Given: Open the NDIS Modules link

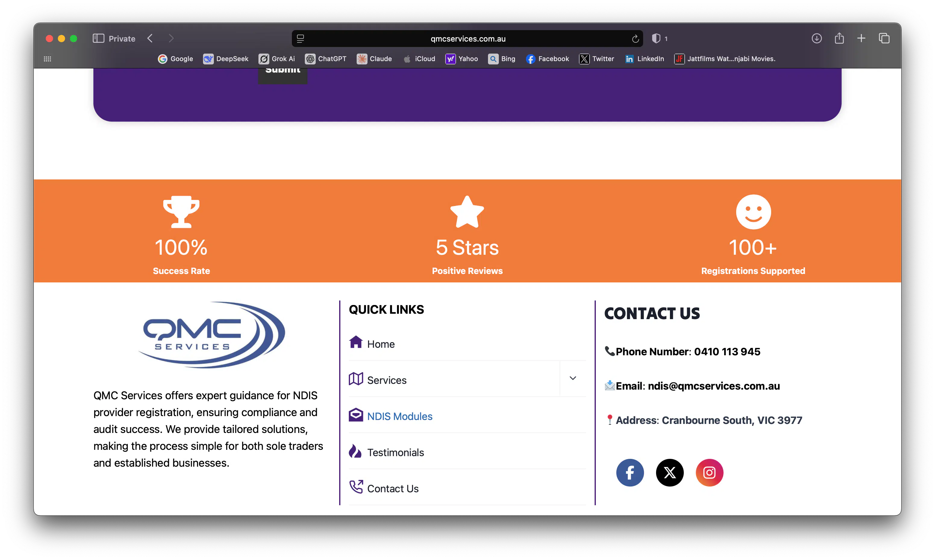Looking at the screenshot, I should [400, 416].
